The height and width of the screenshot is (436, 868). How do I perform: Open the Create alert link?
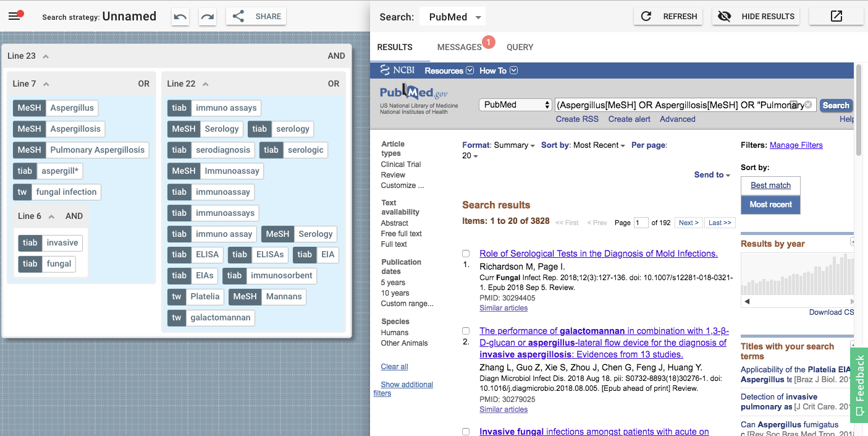629,119
